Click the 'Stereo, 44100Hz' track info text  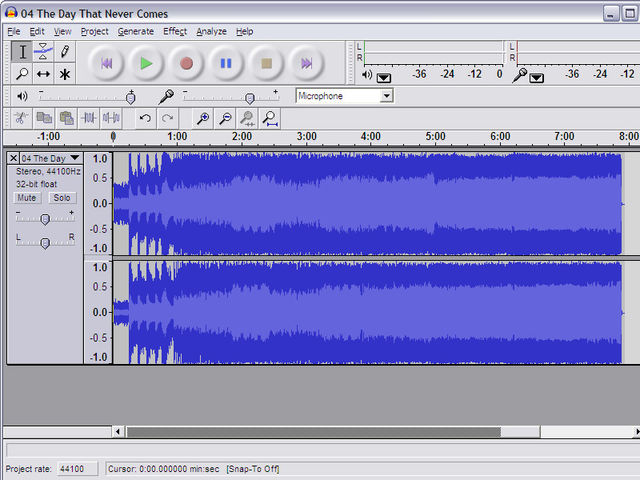coord(48,171)
